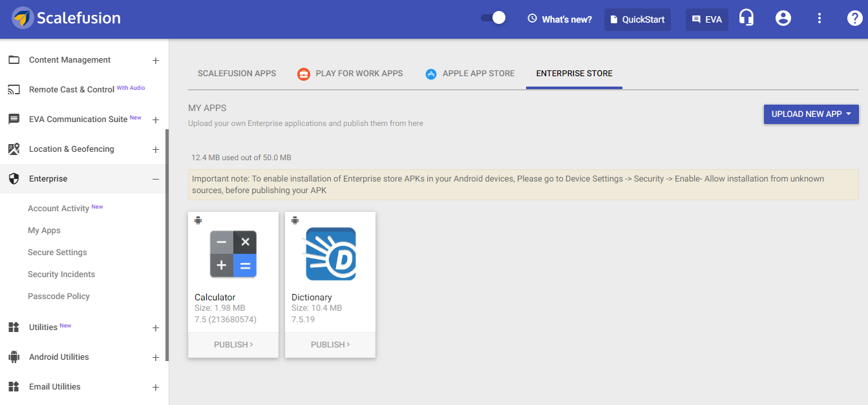This screenshot has height=405, width=868.
Task: Switch to Play For Work Apps tab
Action: coord(350,74)
